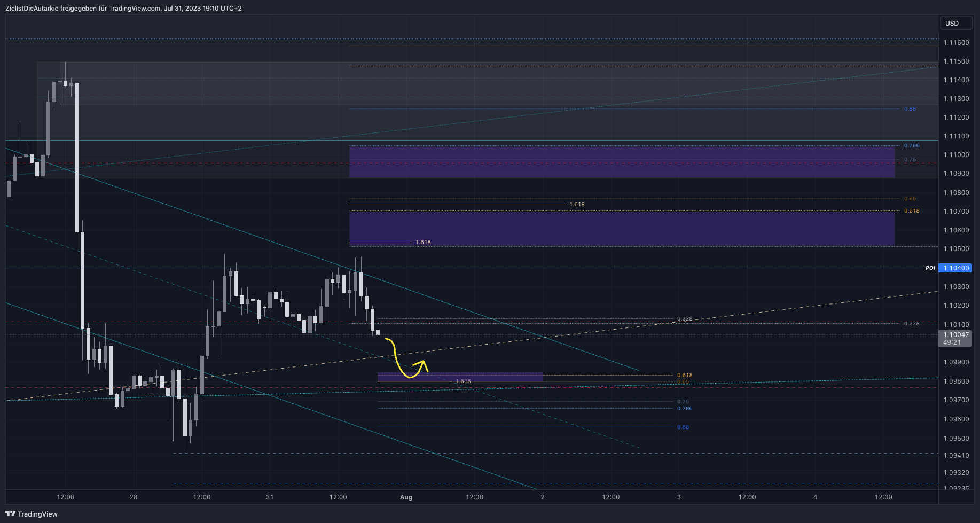The width and height of the screenshot is (980, 523).
Task: Click the 4 date on time axis
Action: click(x=815, y=497)
